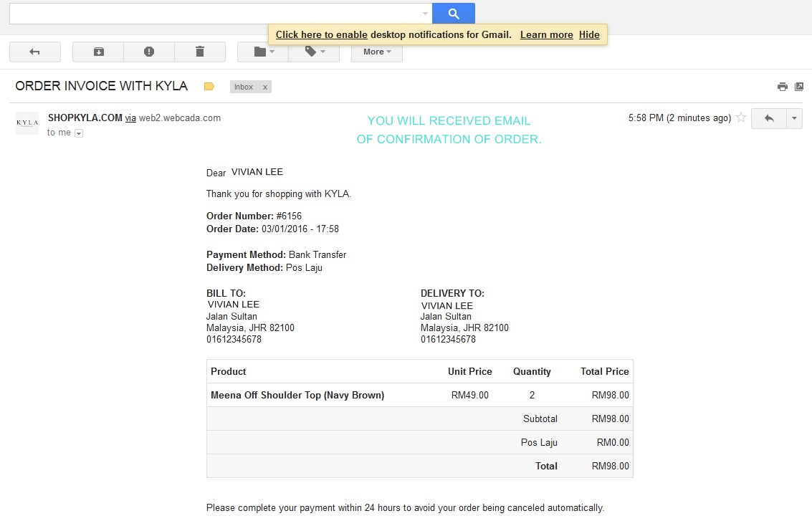Click the timestamp 5:58 PM

(646, 118)
